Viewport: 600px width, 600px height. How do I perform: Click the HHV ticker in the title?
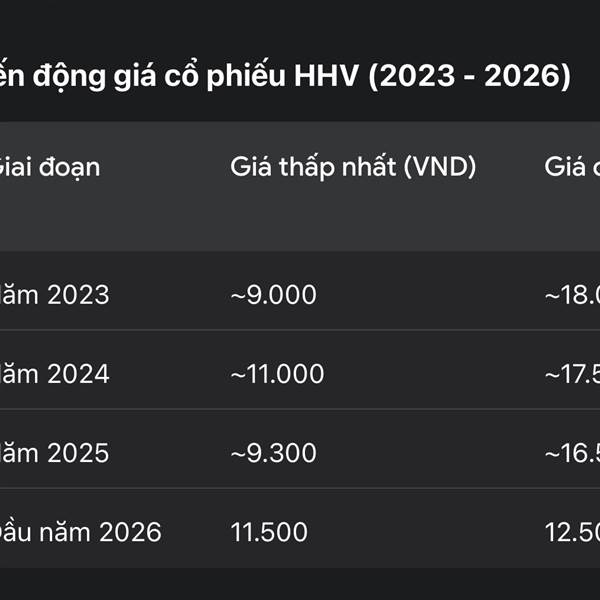tap(323, 78)
